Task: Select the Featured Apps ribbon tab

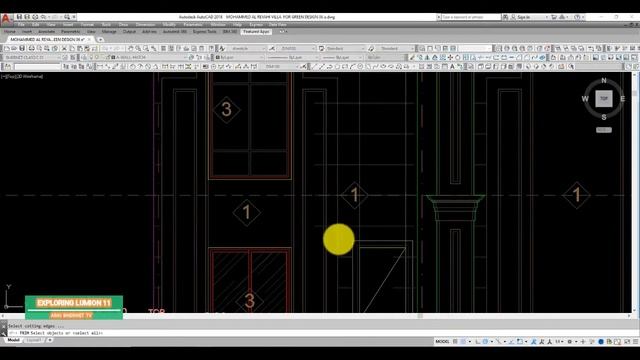Action: [256, 31]
